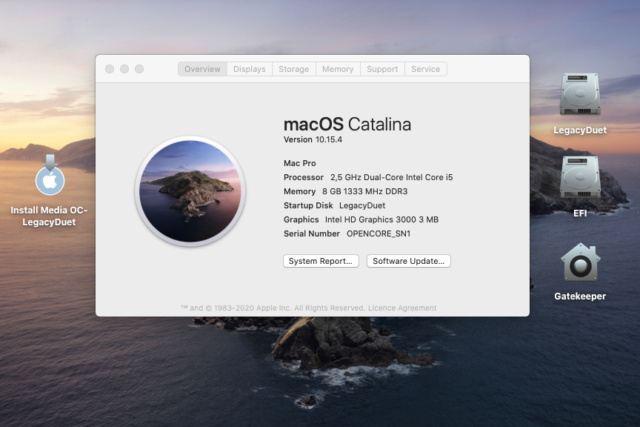Open the Memory tab

(338, 69)
